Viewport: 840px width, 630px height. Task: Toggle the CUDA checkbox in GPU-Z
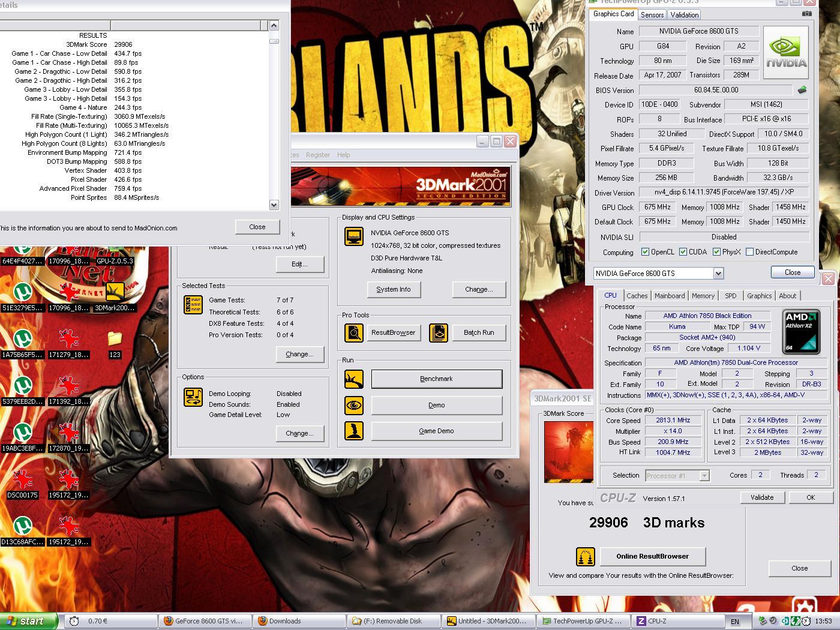[x=683, y=252]
